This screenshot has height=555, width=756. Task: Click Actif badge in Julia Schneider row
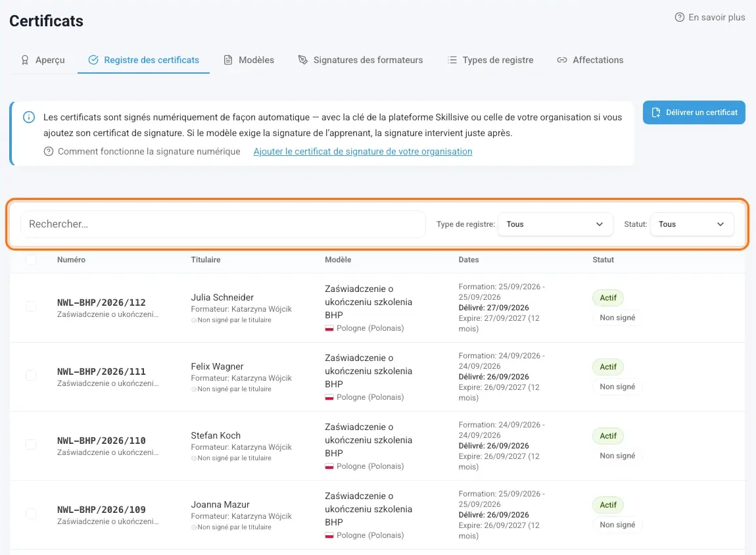[608, 298]
